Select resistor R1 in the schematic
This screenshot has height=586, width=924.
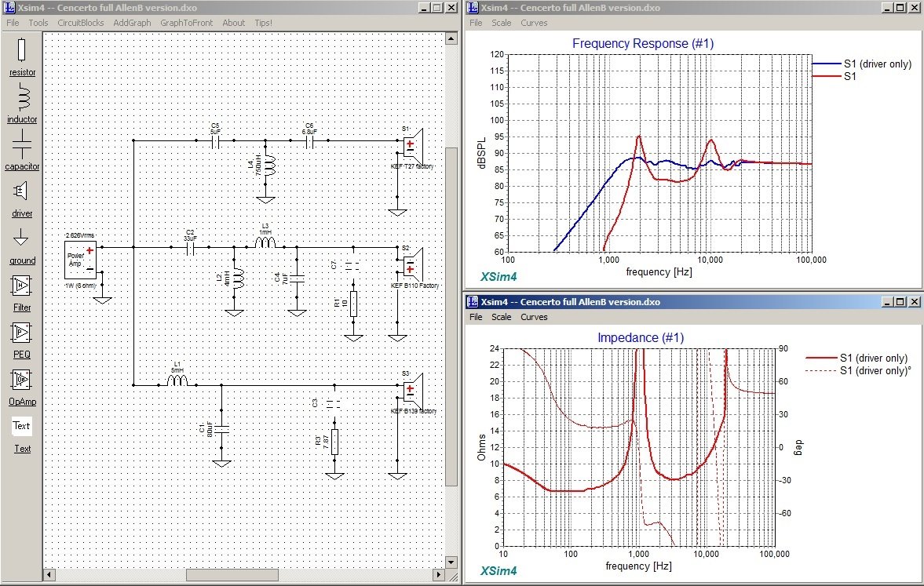tap(353, 304)
